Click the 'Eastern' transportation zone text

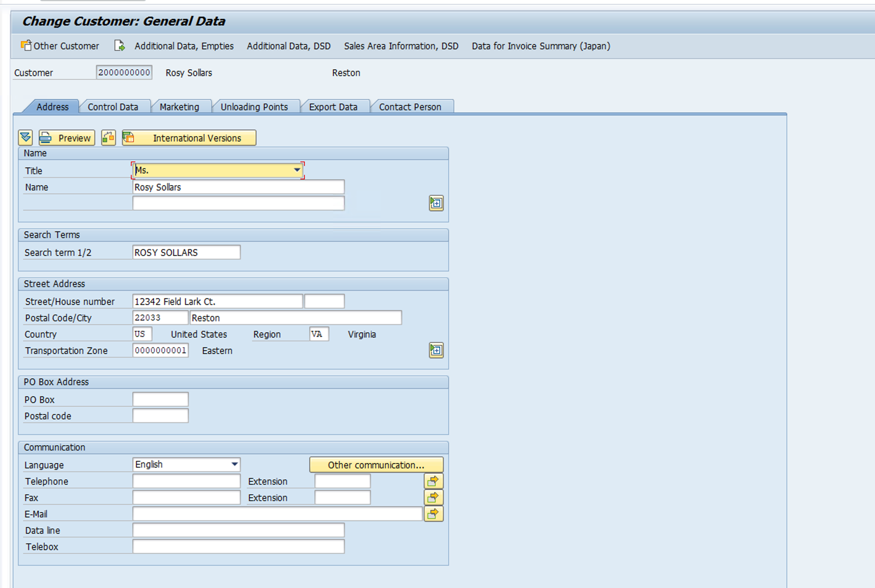[x=217, y=351]
